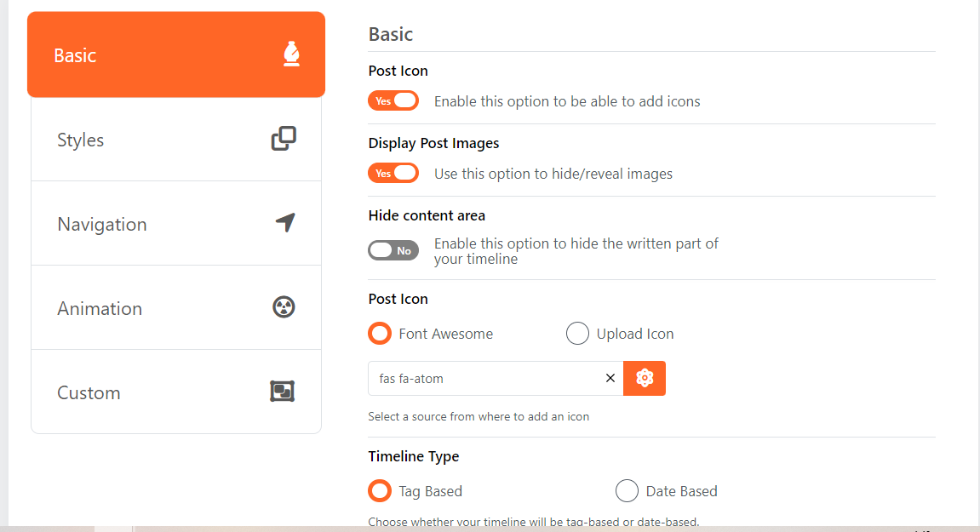This screenshot has width=980, height=532.
Task: Choose the Date Based timeline type
Action: point(627,490)
